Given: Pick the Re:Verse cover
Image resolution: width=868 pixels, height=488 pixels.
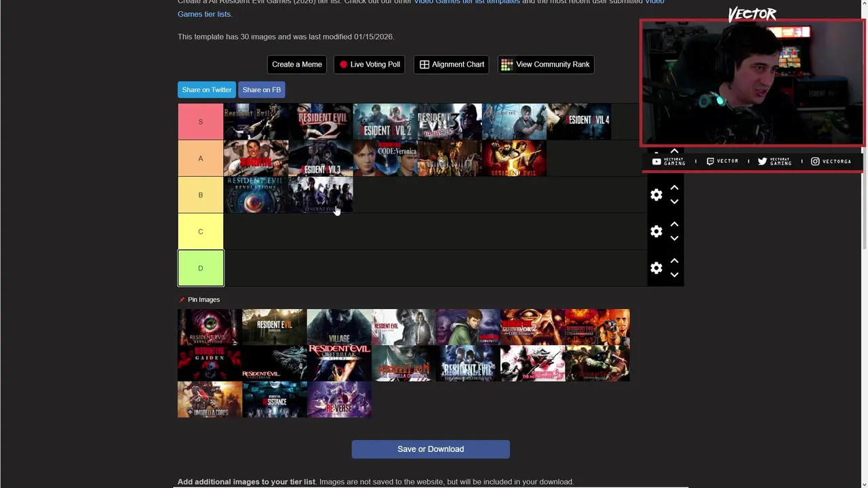Looking at the screenshot, I should point(339,399).
